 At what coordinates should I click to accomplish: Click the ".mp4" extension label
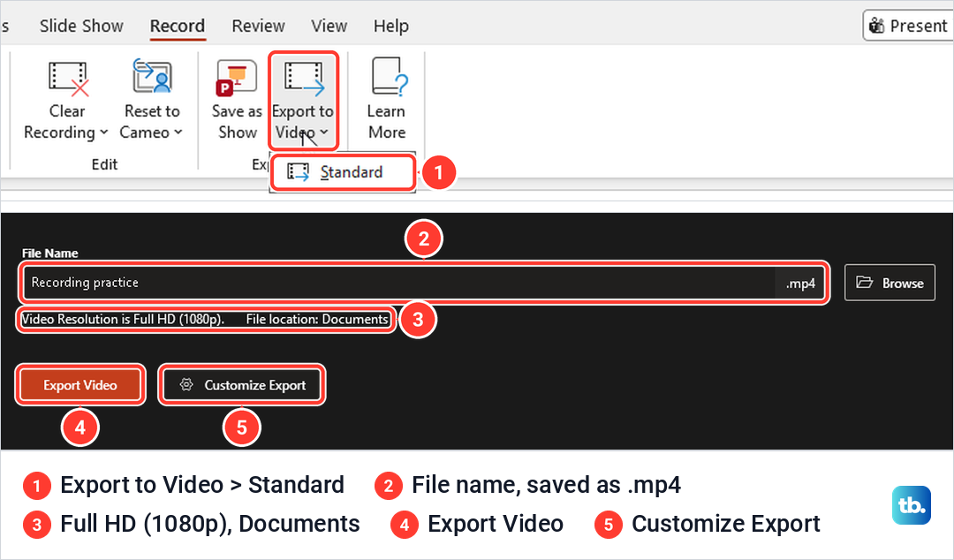pos(800,283)
